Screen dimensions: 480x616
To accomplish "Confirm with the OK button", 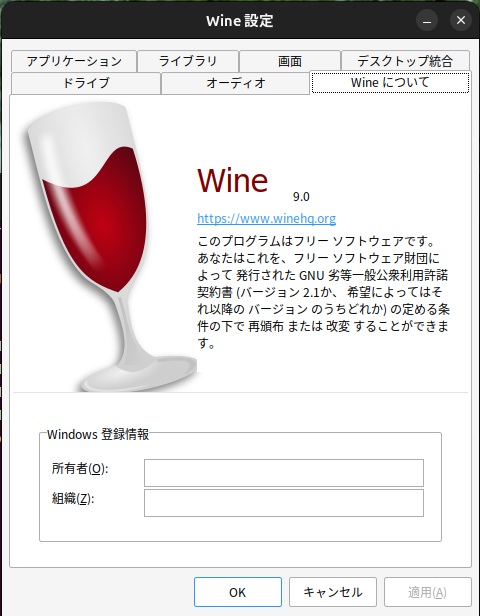I will tap(238, 592).
